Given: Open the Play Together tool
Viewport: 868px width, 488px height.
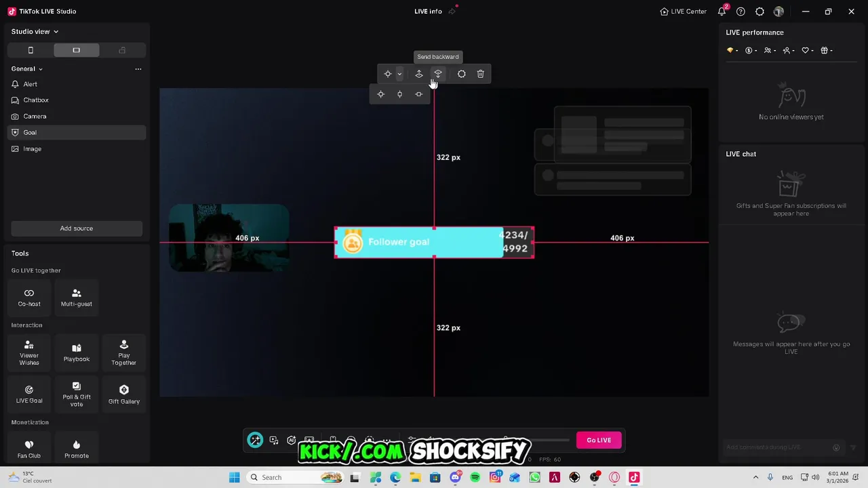Looking at the screenshot, I should (124, 353).
